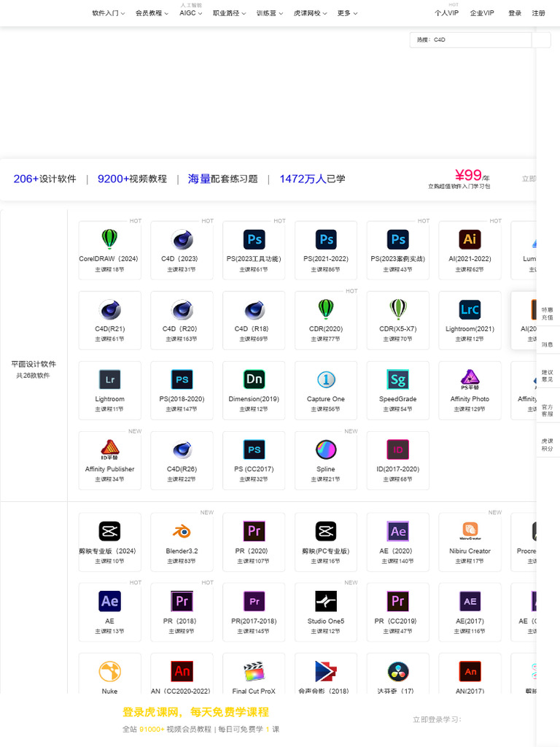560x747 pixels.
Task: Expand the 软件入门 dropdown menu
Action: click(x=109, y=13)
